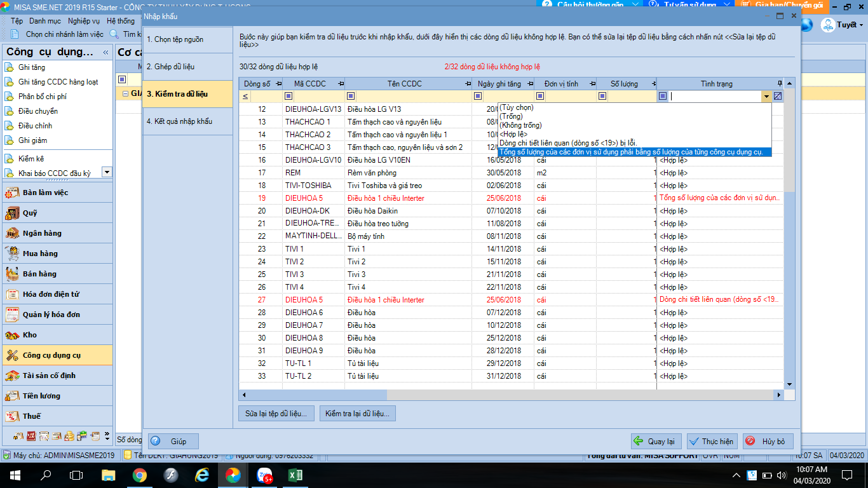The width and height of the screenshot is (868, 488).
Task: Click the Tài sản cố định sidebar icon
Action: 12,376
